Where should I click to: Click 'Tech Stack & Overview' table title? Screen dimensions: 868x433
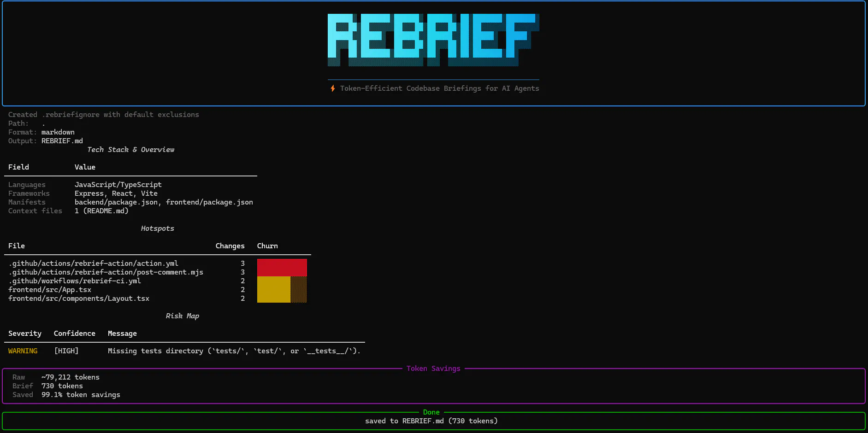(x=131, y=150)
